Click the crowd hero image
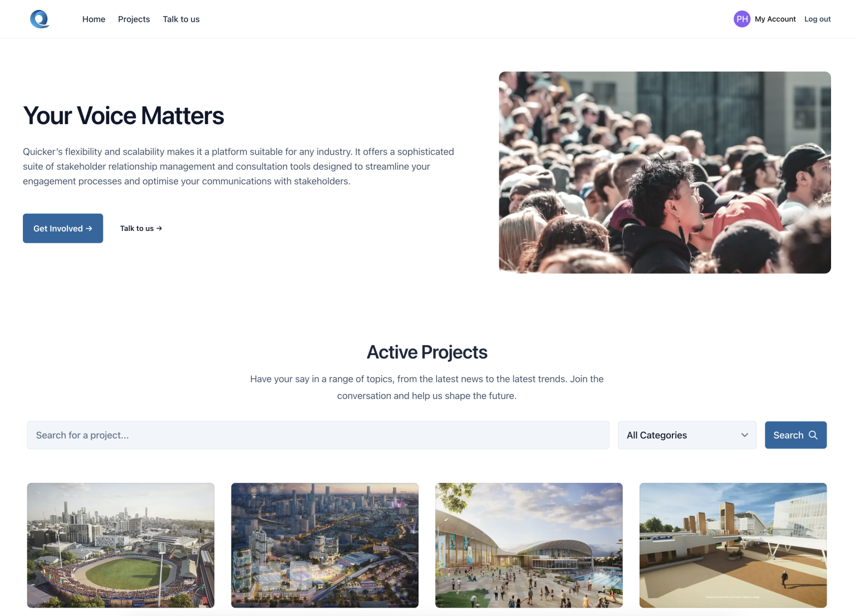Screen dimensions: 855x616 pos(665,173)
